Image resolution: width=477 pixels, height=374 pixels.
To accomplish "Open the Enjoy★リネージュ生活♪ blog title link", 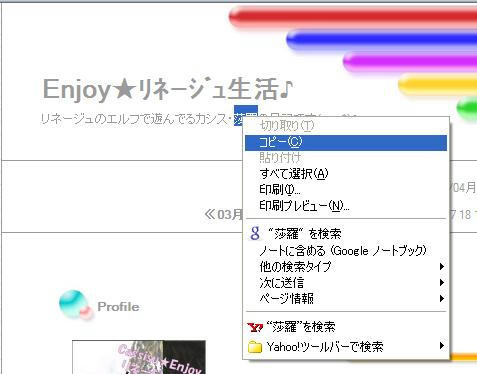I will click(x=168, y=89).
